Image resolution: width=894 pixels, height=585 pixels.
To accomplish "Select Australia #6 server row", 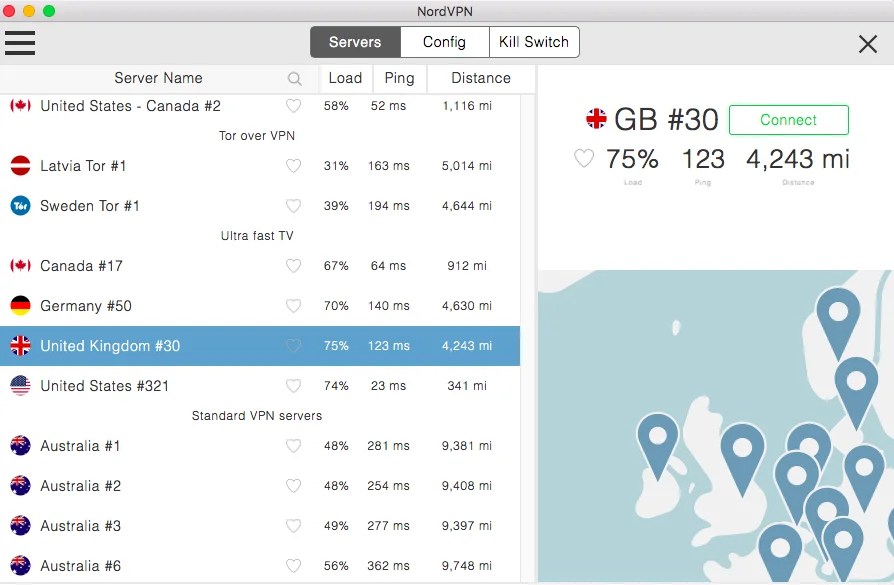I will 260,565.
